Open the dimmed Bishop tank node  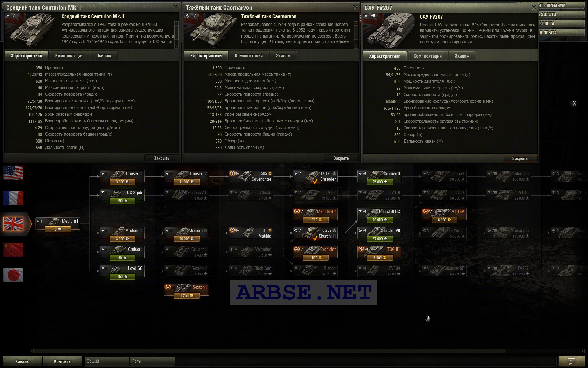click(x=315, y=272)
